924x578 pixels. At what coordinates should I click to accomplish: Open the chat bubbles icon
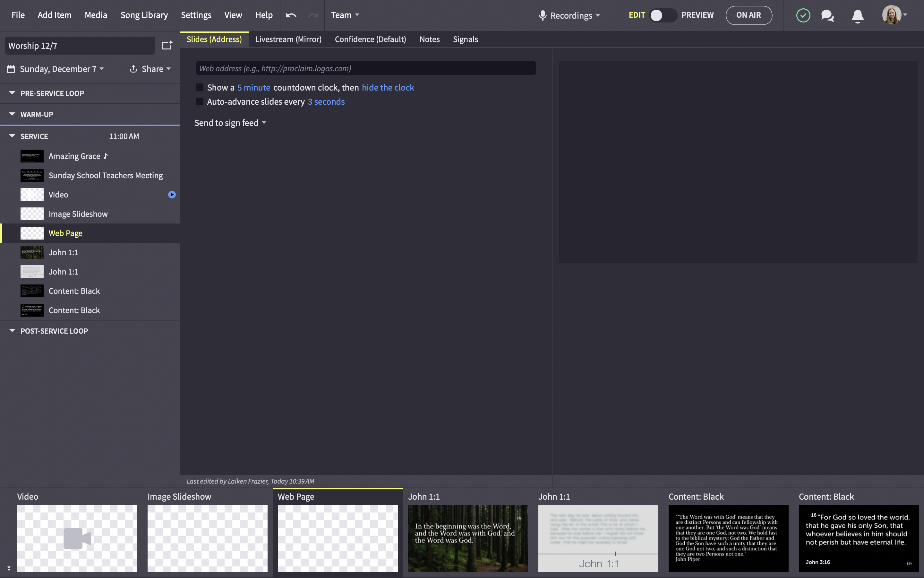pos(827,15)
